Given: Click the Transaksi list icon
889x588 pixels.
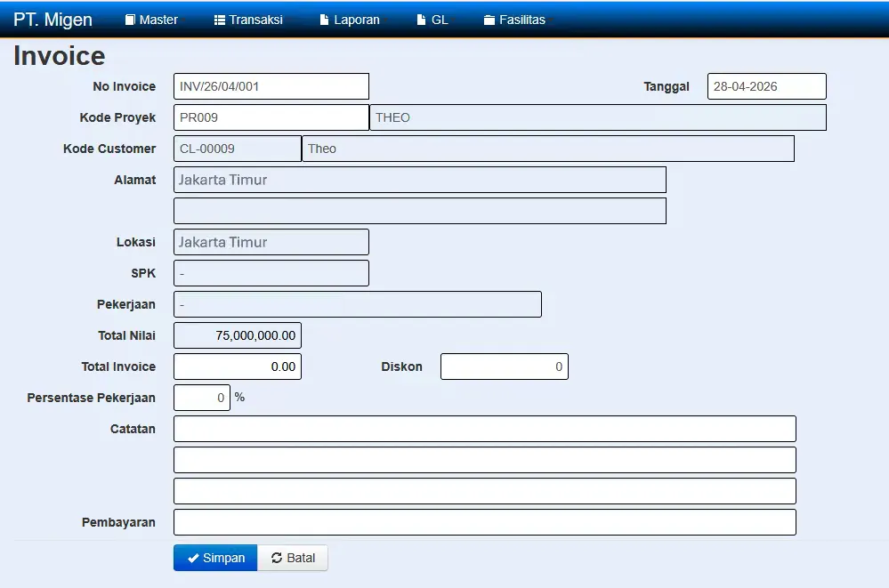Looking at the screenshot, I should pyautogui.click(x=220, y=20).
